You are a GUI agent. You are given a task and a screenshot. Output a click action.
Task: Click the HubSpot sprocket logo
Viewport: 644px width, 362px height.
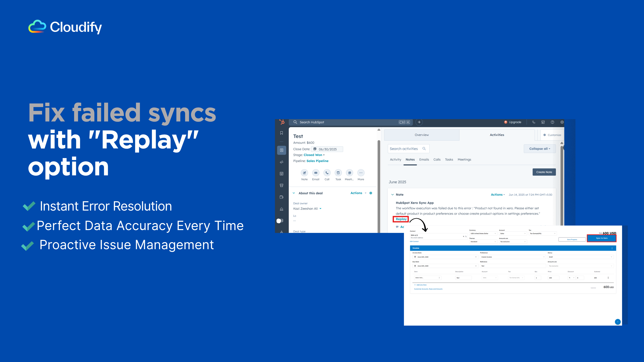(282, 122)
